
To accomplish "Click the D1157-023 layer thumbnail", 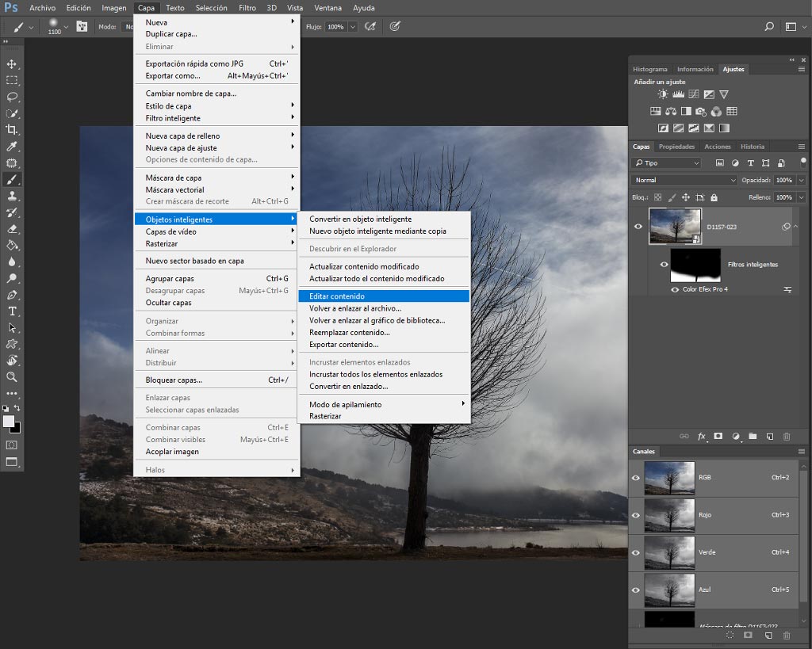I will coord(675,226).
